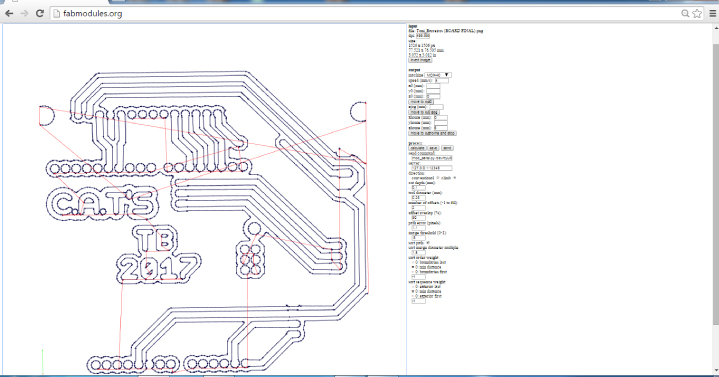Click the sort order weight value field
719x377 pixels.
pyautogui.click(x=419, y=277)
